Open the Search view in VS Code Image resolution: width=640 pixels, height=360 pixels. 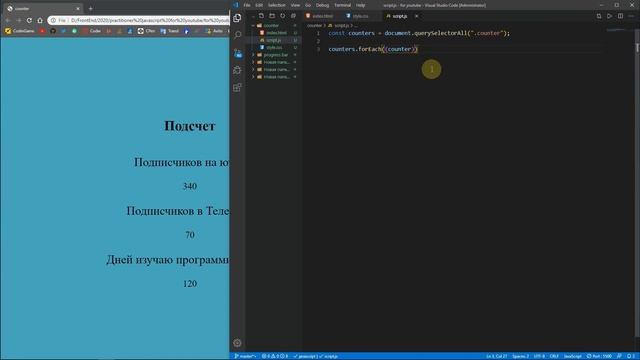(x=237, y=36)
